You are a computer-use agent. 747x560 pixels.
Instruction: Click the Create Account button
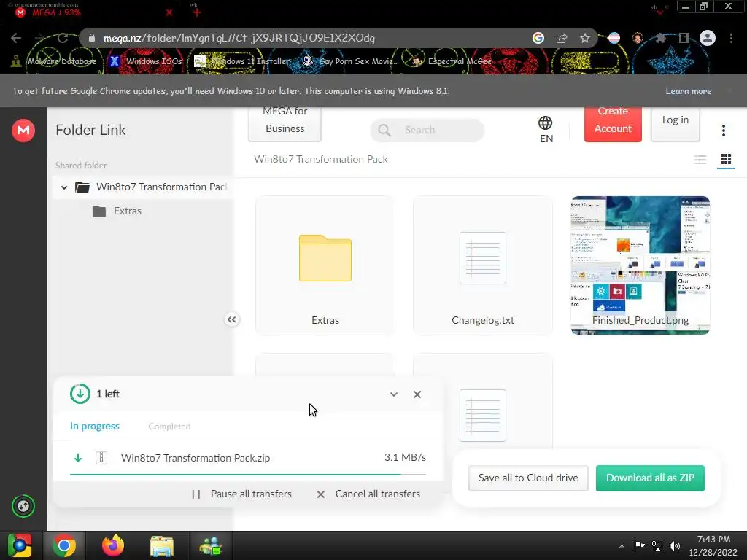pyautogui.click(x=613, y=124)
